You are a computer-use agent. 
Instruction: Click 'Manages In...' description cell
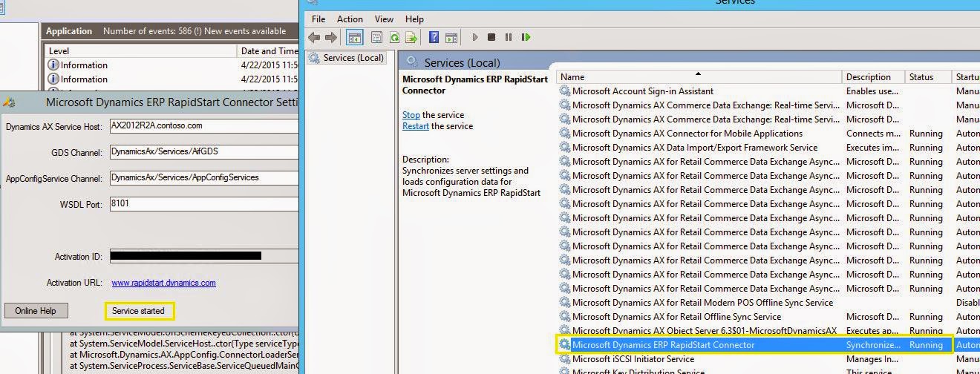click(873, 359)
